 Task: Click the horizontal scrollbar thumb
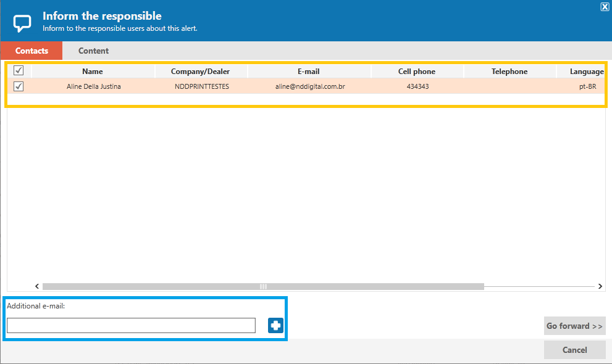[263, 286]
